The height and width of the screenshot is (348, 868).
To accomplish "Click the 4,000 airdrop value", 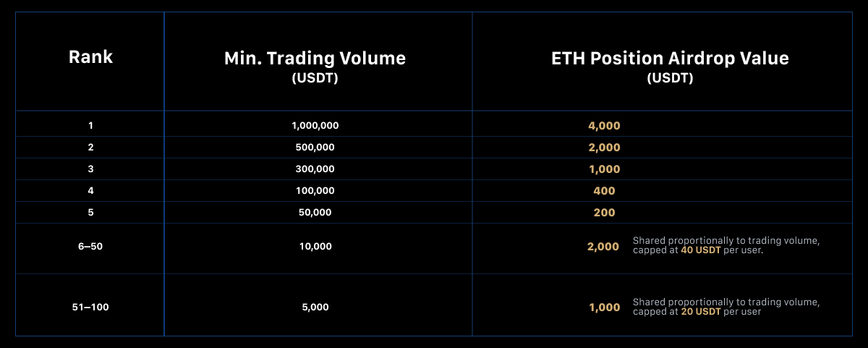I will pyautogui.click(x=604, y=126).
